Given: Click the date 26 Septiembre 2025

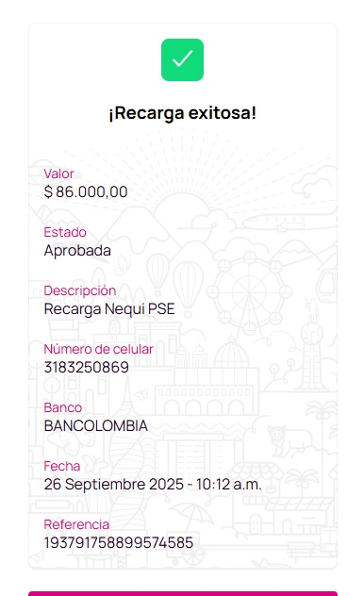Looking at the screenshot, I should pos(113,485).
